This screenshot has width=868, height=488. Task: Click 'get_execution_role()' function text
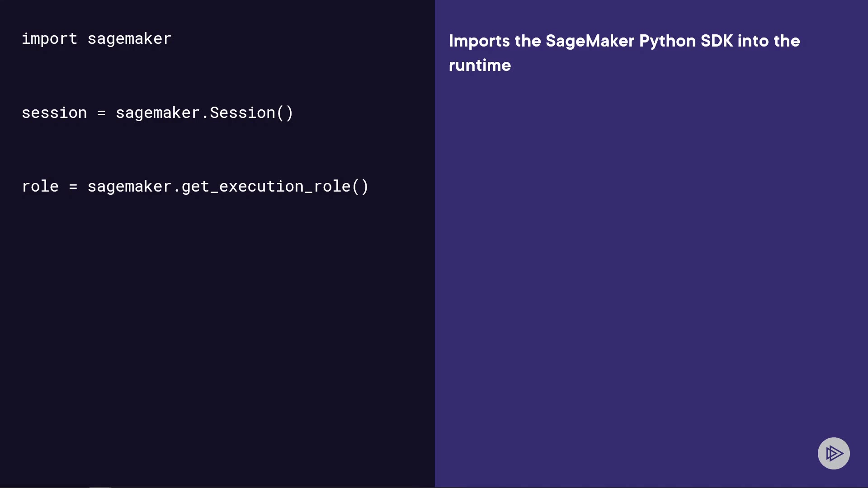click(275, 187)
